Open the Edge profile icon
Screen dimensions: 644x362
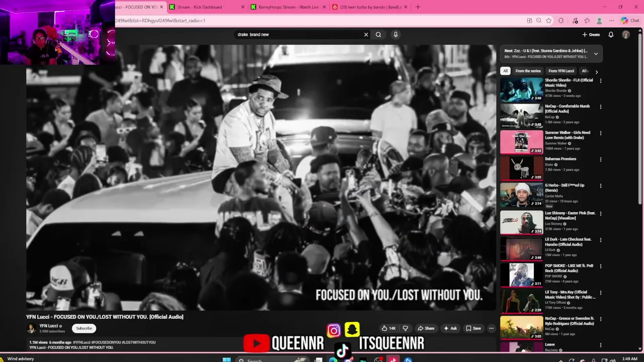click(599, 21)
